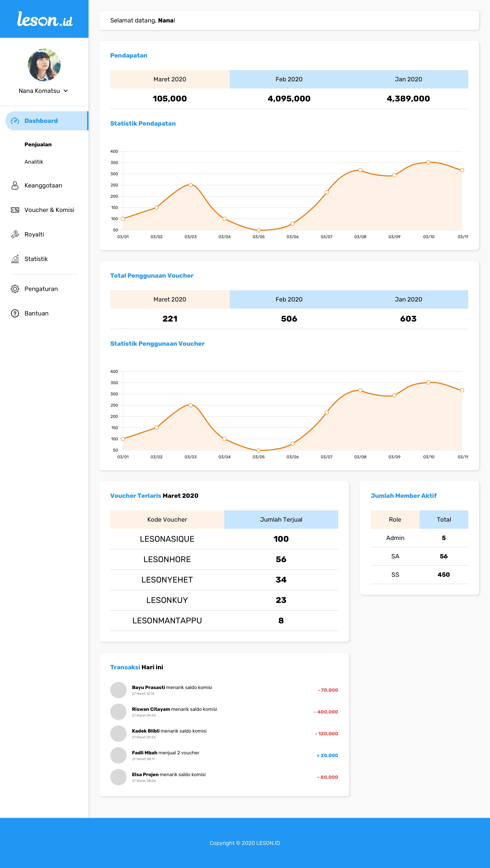The height and width of the screenshot is (868, 490).
Task: Click the 105,000 income value
Action: click(170, 99)
